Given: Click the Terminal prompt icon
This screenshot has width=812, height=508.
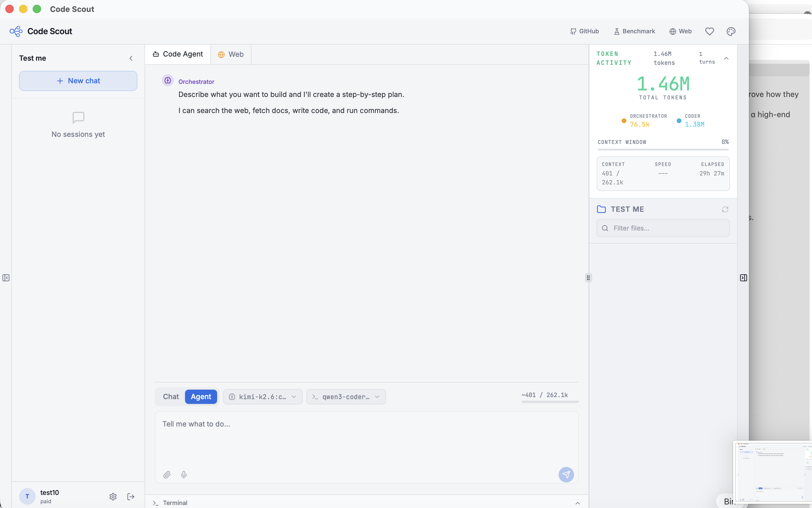Looking at the screenshot, I should coord(156,503).
